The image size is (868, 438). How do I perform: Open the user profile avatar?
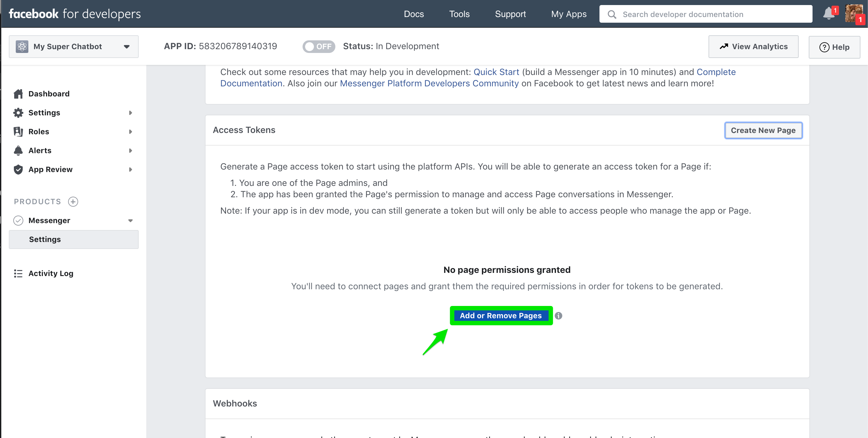(x=854, y=14)
